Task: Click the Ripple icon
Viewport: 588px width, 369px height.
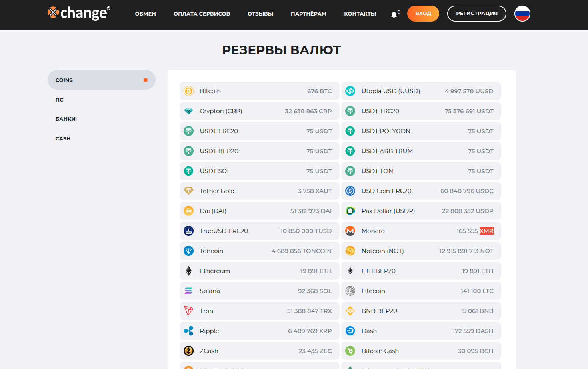Action: [188, 331]
